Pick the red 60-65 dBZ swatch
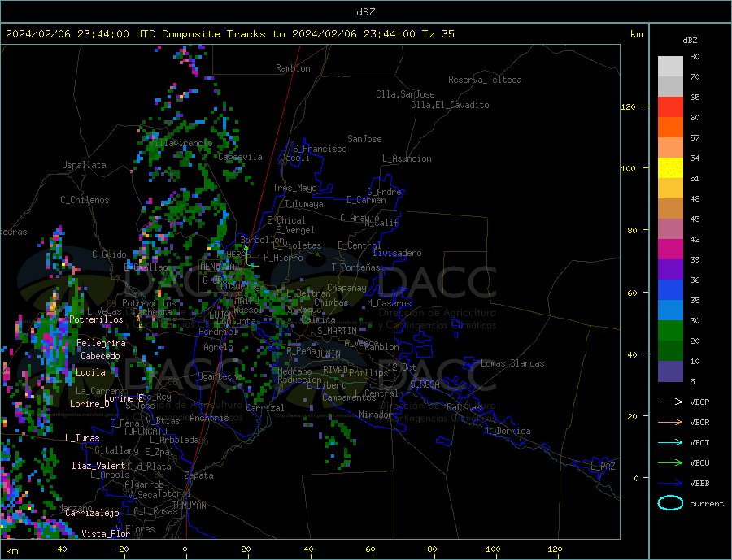732x560 pixels. click(x=670, y=106)
